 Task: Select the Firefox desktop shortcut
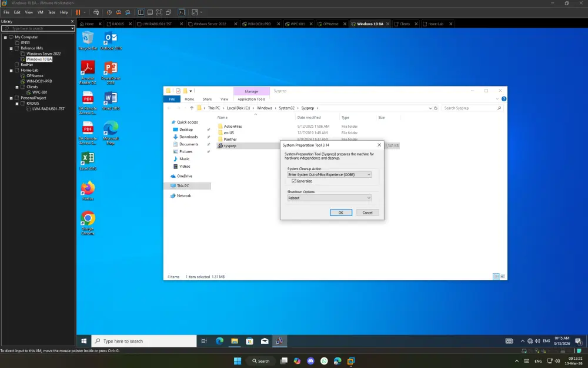pos(88,191)
